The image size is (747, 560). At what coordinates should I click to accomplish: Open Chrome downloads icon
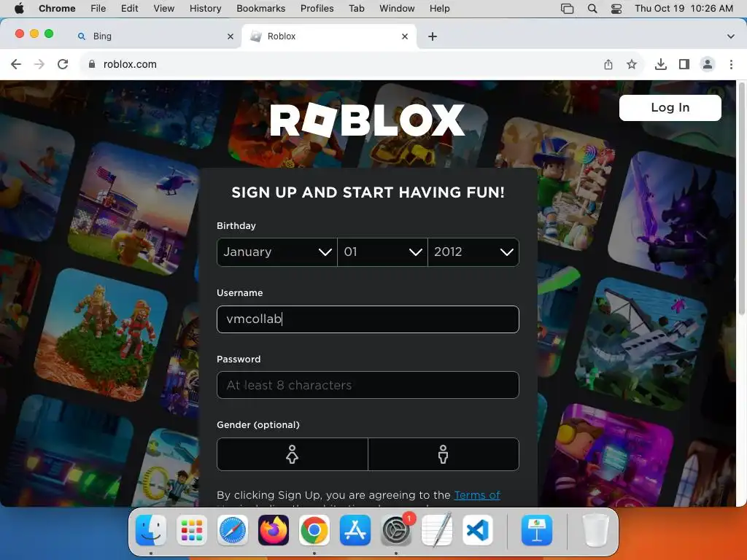[x=661, y=64]
